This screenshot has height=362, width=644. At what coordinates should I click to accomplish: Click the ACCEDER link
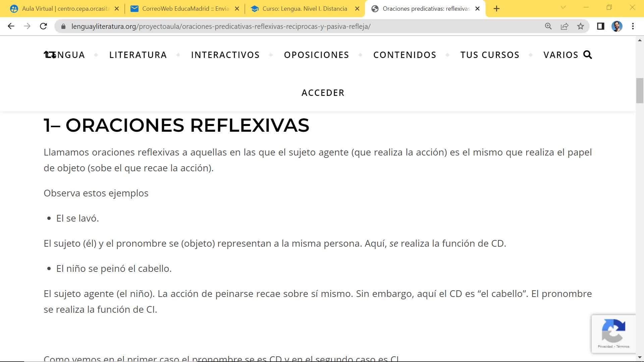323,93
